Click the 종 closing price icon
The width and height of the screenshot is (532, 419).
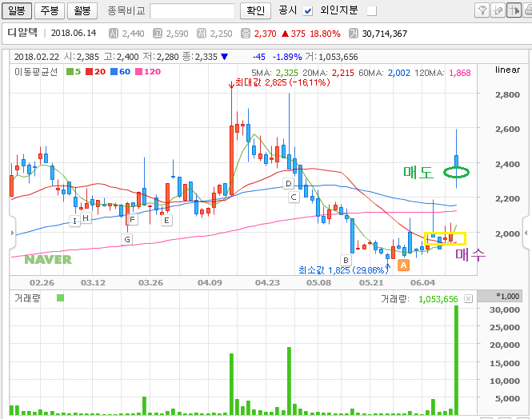coord(246,34)
